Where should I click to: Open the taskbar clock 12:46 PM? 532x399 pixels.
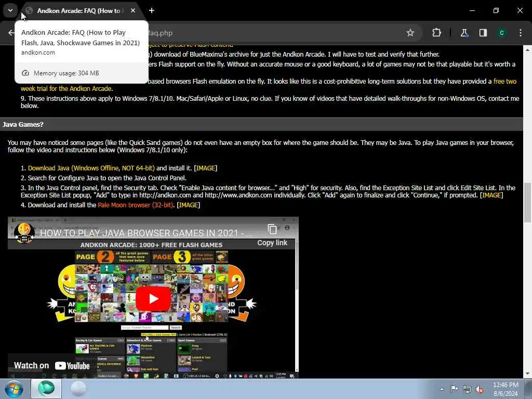506,389
